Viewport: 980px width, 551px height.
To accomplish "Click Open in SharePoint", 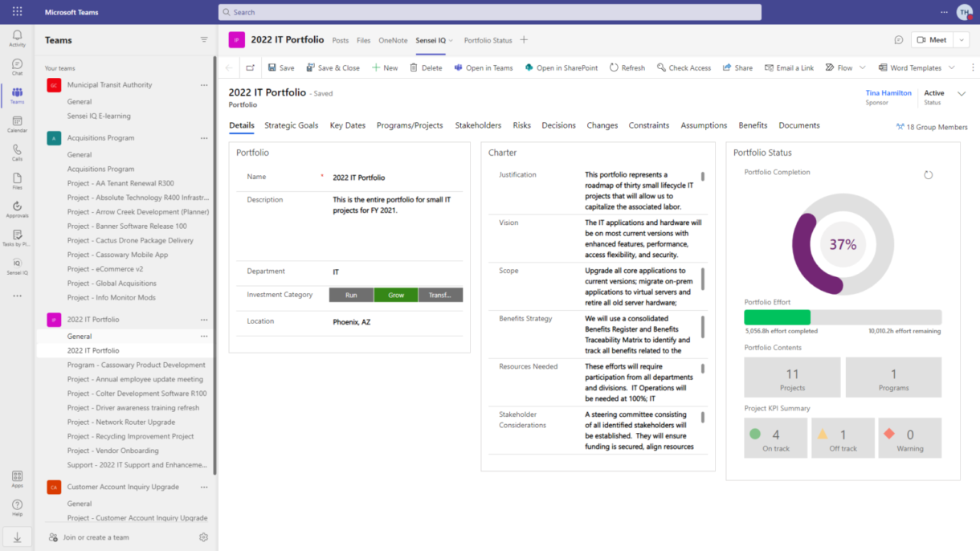I will [561, 67].
